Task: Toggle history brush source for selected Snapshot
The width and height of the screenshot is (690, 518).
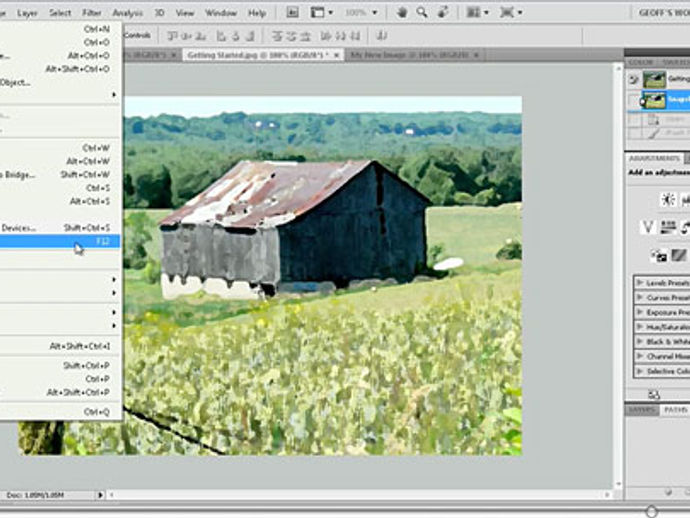Action: (x=633, y=101)
